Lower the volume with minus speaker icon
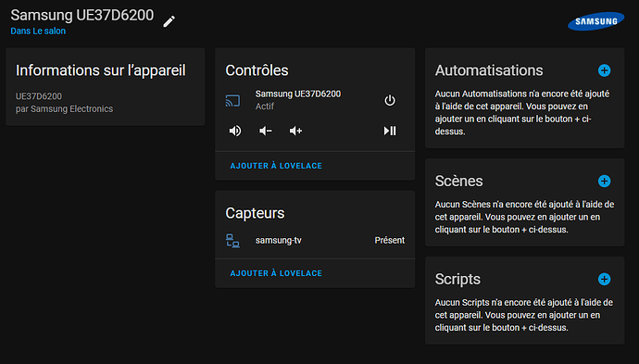Viewport: 639px width, 364px height. [x=265, y=131]
